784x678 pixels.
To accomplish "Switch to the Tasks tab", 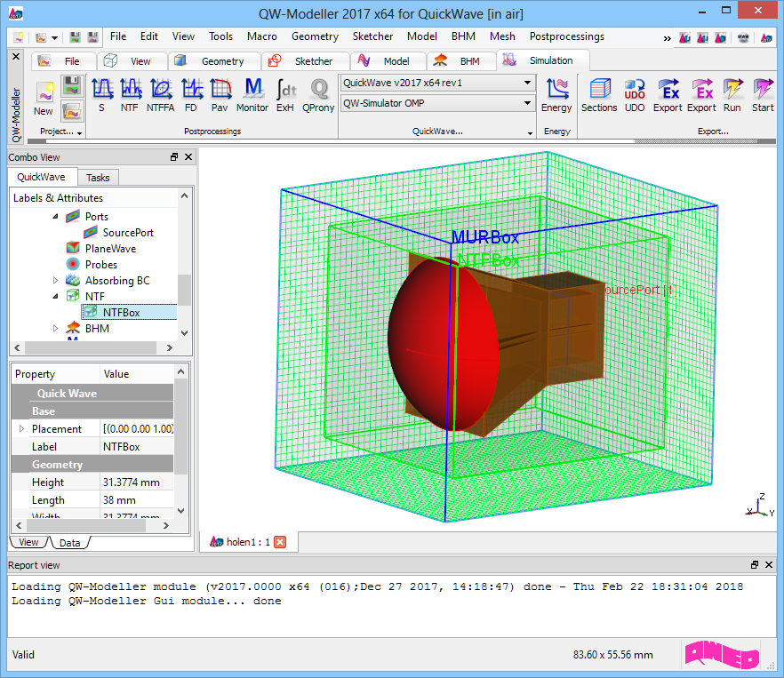I will point(98,178).
